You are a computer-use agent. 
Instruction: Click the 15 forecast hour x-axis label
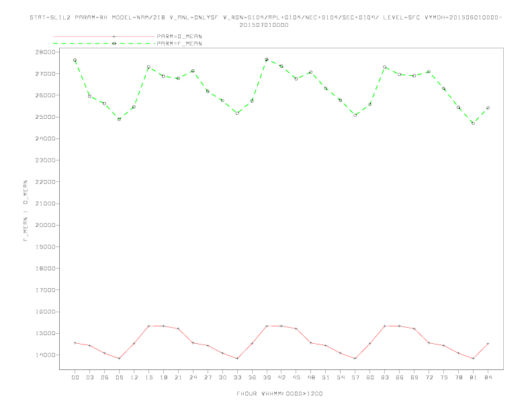pyautogui.click(x=148, y=377)
